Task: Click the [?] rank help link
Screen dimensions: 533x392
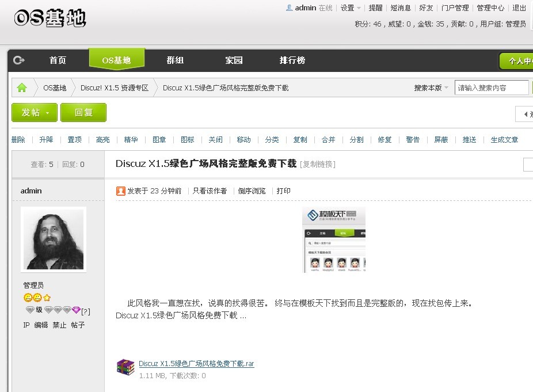Action: pos(86,311)
